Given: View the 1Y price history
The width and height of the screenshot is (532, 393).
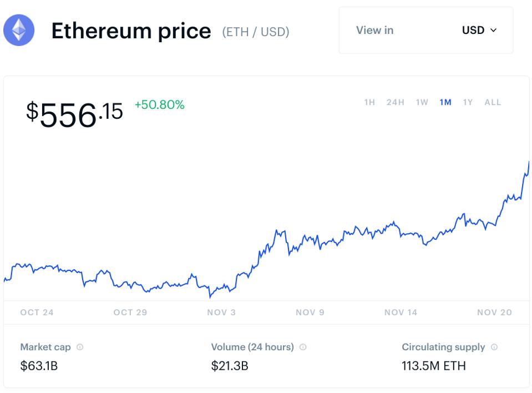Looking at the screenshot, I should tap(468, 102).
